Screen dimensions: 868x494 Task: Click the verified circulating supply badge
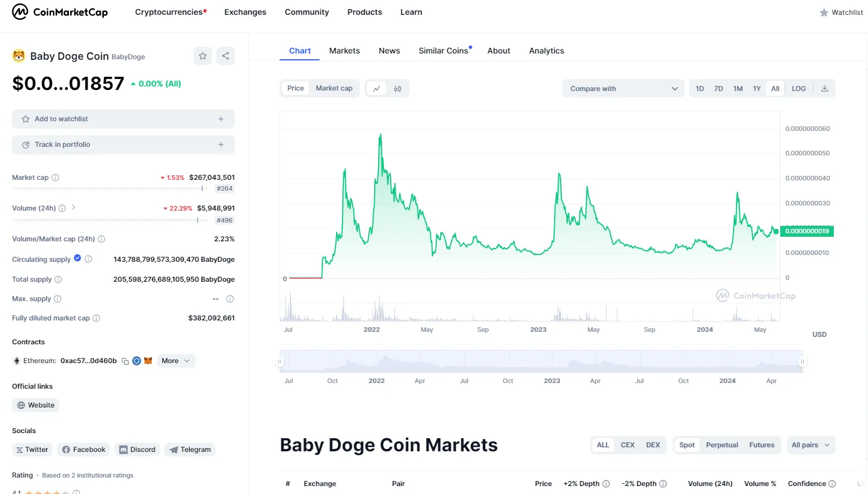point(77,257)
